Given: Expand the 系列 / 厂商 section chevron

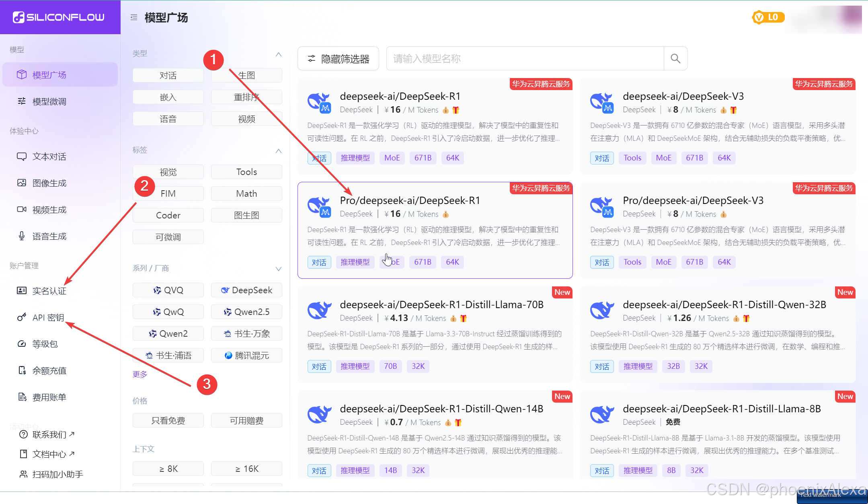Looking at the screenshot, I should [x=278, y=269].
